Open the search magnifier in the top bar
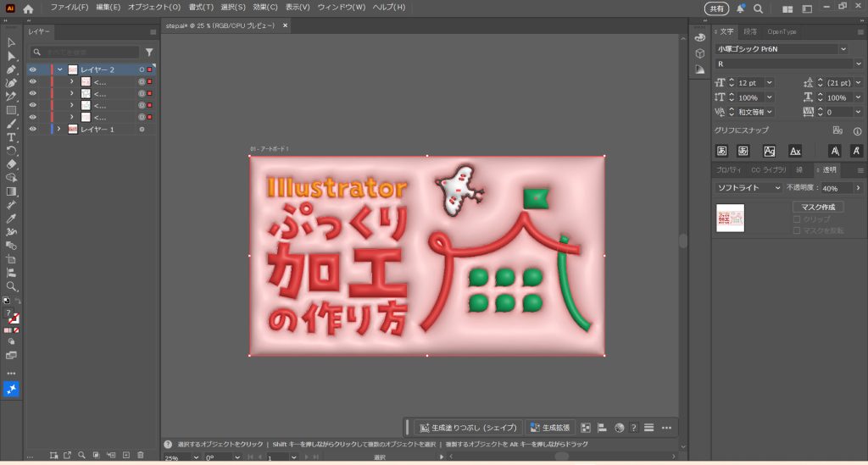This screenshot has height=465, width=868. (758, 8)
